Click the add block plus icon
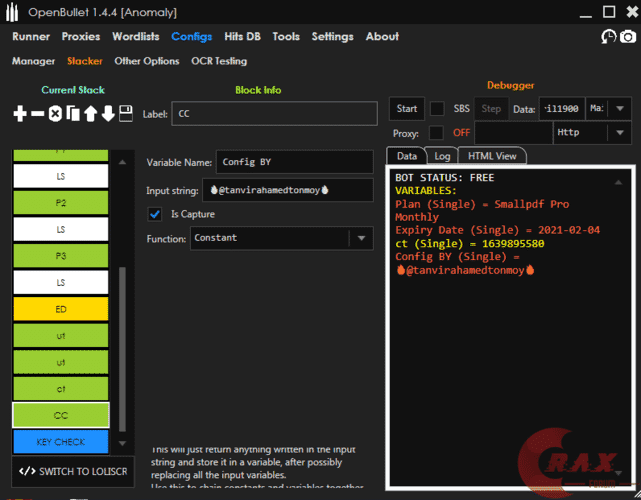641x500 pixels. 20,114
